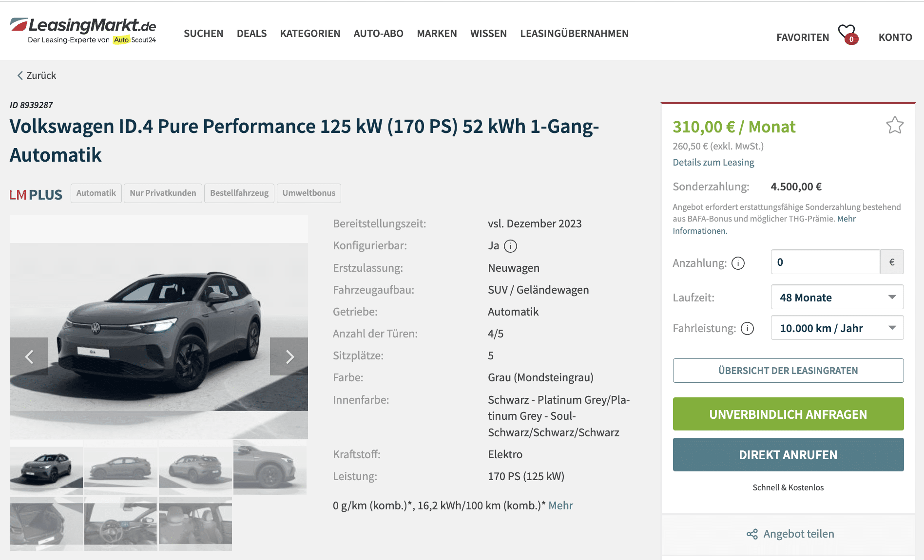Click the LeasingMarkt.de logo
The width and height of the screenshot is (924, 560).
(x=83, y=31)
